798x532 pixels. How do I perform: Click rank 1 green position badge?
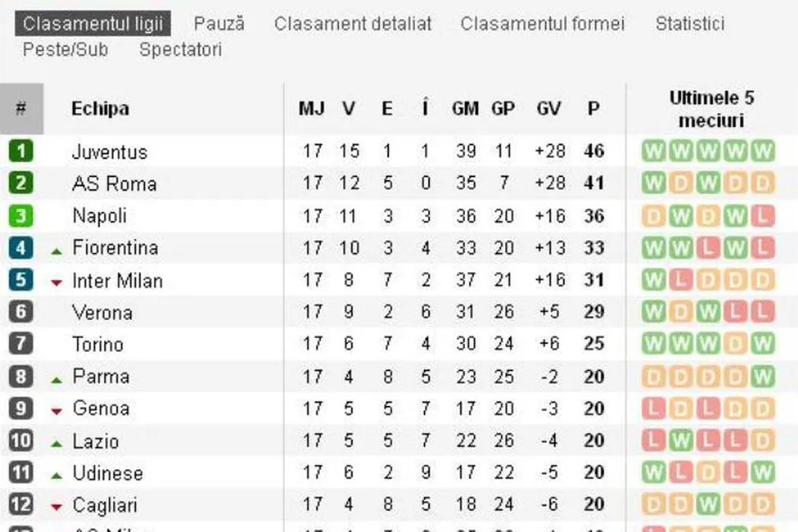pyautogui.click(x=21, y=151)
